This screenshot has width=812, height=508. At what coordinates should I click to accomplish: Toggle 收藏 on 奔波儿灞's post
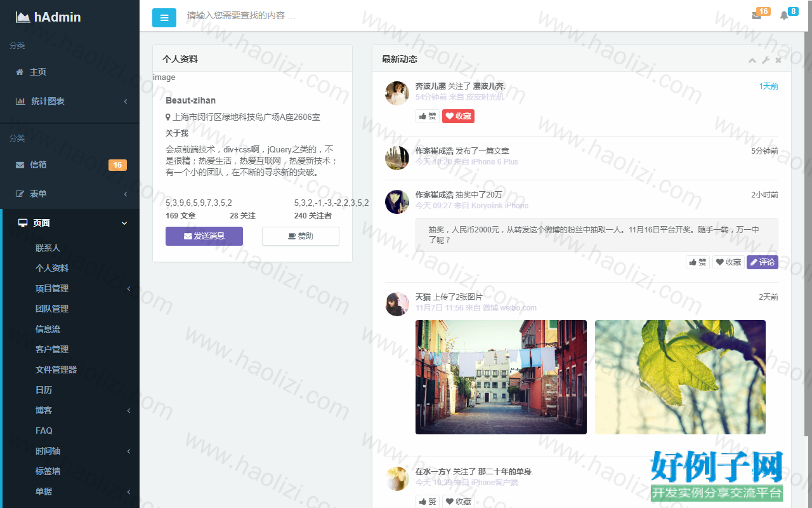pos(458,116)
